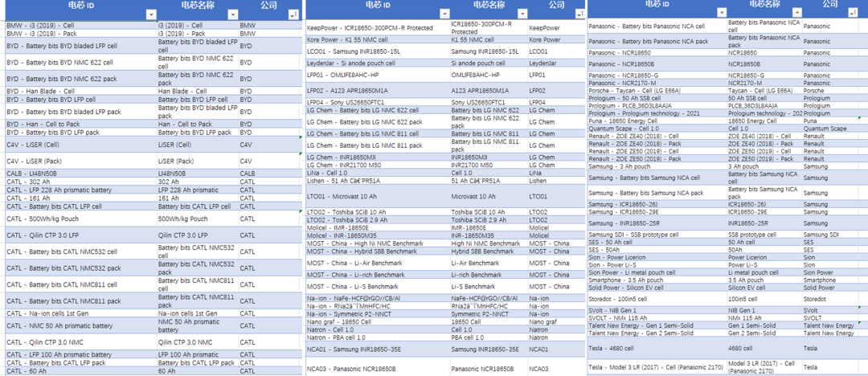Click the "NCA03 - Panasonic NCR18650B" ID cell
Screen dimensions: 868x376
pos(378,368)
